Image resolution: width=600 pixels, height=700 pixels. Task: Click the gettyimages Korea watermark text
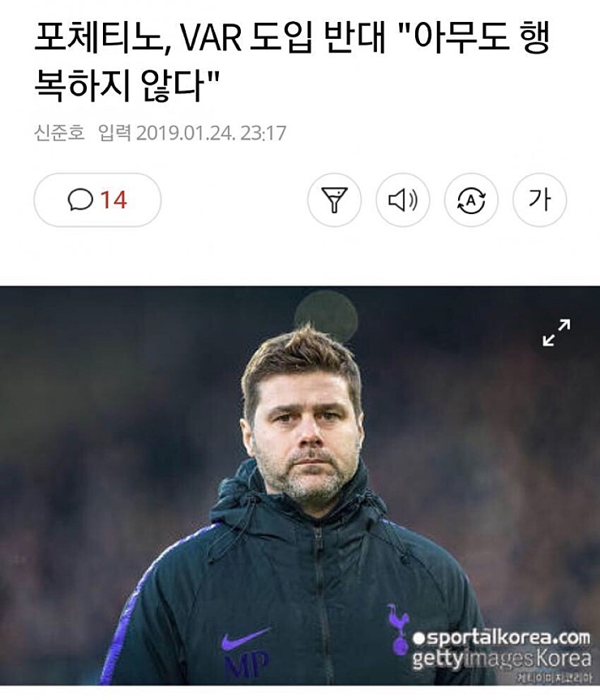pos(501,659)
